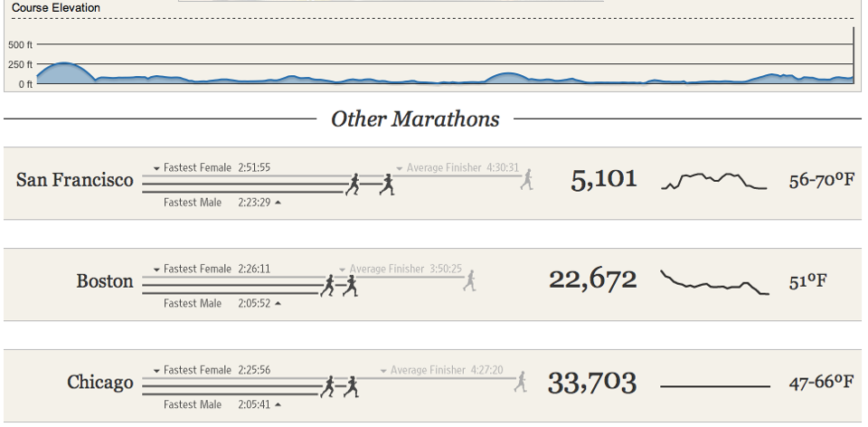
Task: Click Chicago Fastest Male label
Action: (192, 404)
